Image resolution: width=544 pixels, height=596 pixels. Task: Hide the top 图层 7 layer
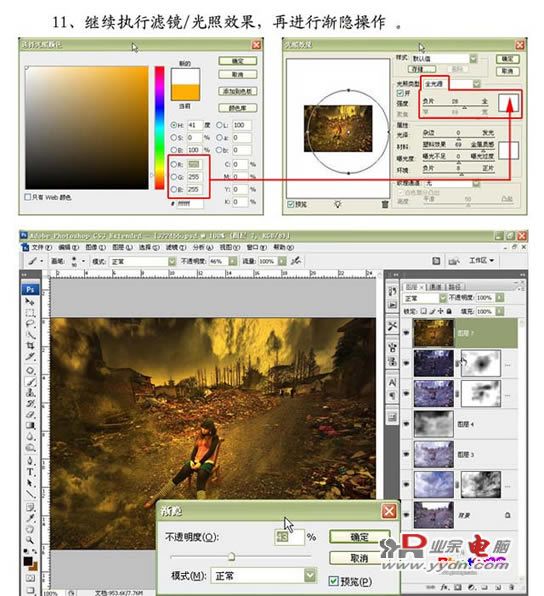406,333
